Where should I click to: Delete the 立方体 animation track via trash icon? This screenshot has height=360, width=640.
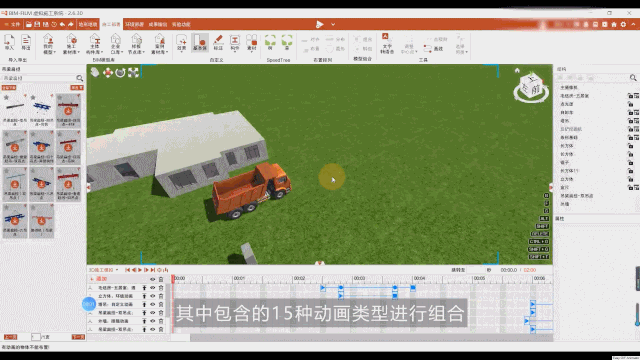pyautogui.click(x=161, y=296)
